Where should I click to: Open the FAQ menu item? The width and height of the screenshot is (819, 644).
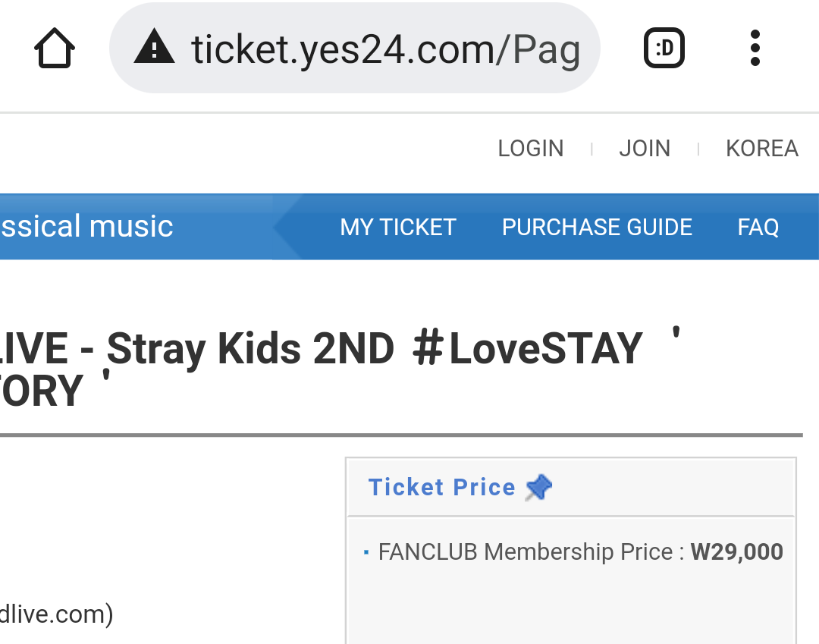click(758, 228)
